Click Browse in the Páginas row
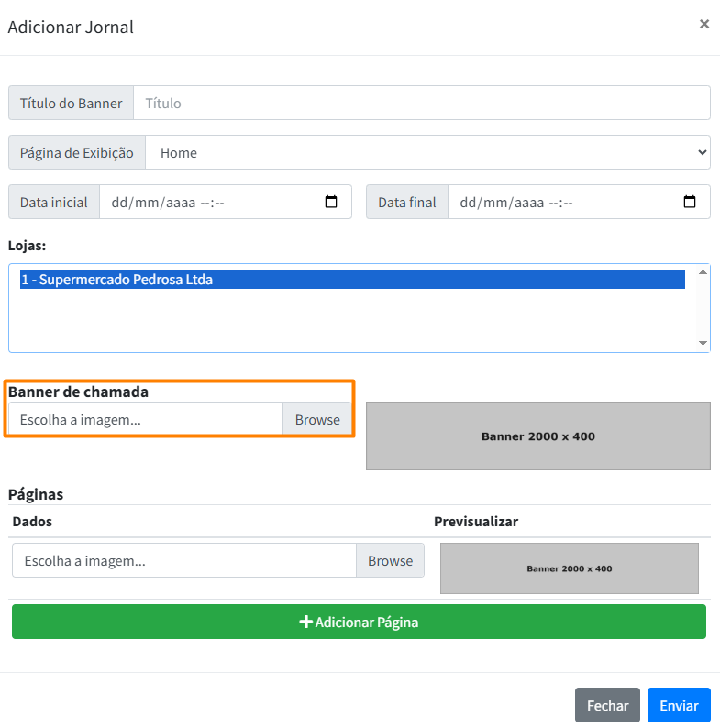Image resolution: width=720 pixels, height=728 pixels. click(x=390, y=561)
